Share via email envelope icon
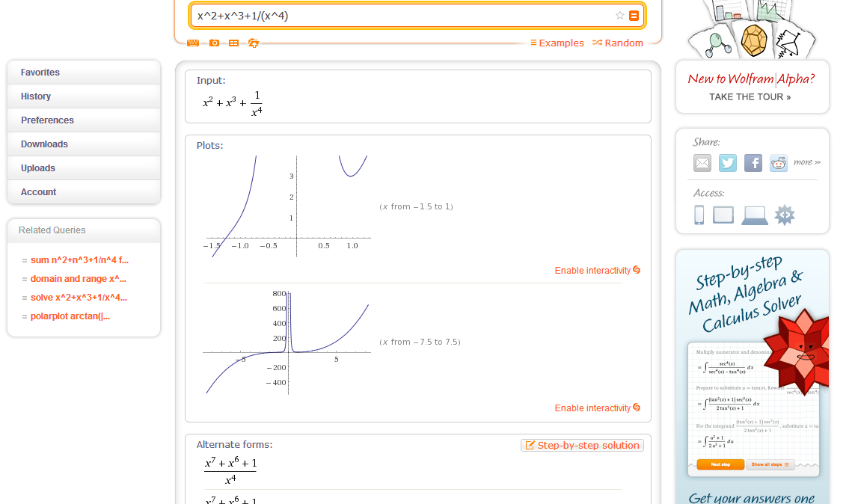Image resolution: width=858 pixels, height=504 pixels. 702,162
